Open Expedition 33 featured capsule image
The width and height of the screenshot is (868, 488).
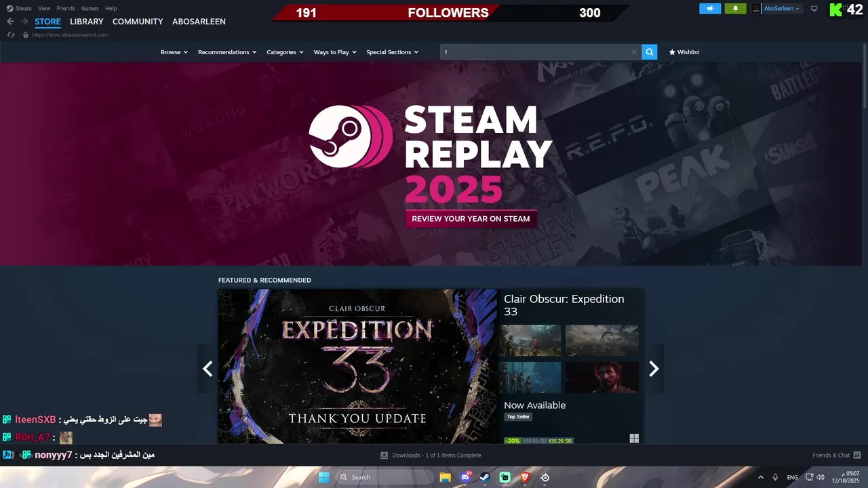coord(357,367)
